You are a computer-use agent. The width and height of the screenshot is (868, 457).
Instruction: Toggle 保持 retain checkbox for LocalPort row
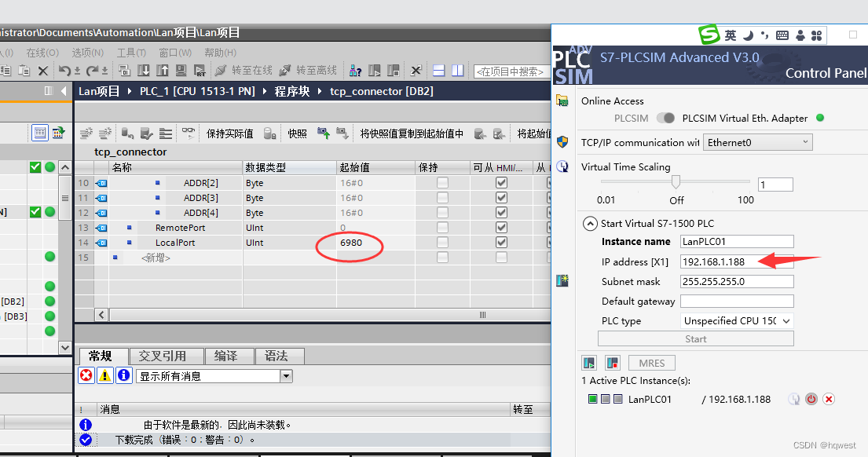coord(442,243)
